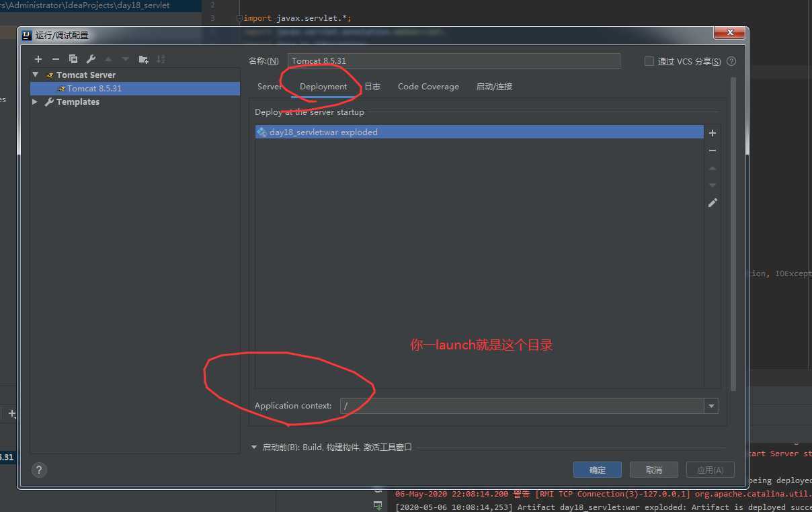Move artifact up arrow in deployment list
Screen dimensions: 812x512
coord(713,168)
